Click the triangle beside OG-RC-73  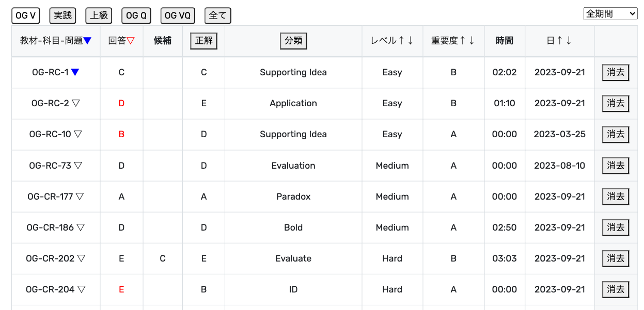point(78,166)
